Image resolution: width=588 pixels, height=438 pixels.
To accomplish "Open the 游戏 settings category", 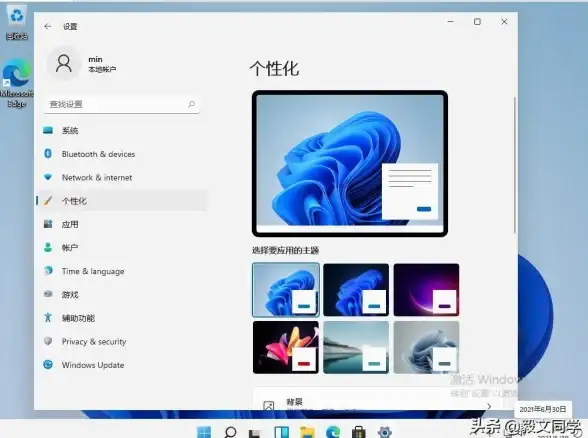I will [x=122, y=294].
